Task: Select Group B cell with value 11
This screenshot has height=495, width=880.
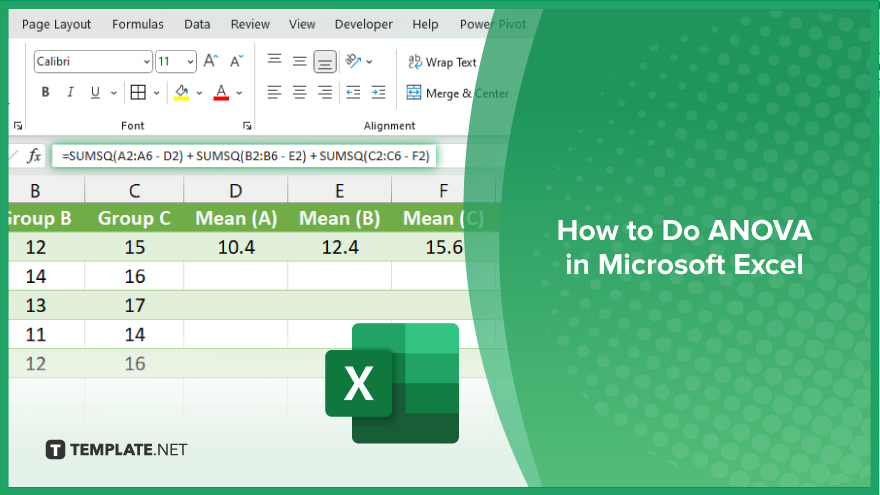Action: click(47, 334)
